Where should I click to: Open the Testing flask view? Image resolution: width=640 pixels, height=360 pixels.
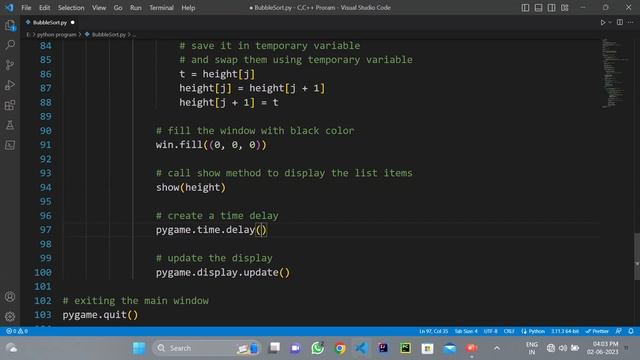click(10, 125)
